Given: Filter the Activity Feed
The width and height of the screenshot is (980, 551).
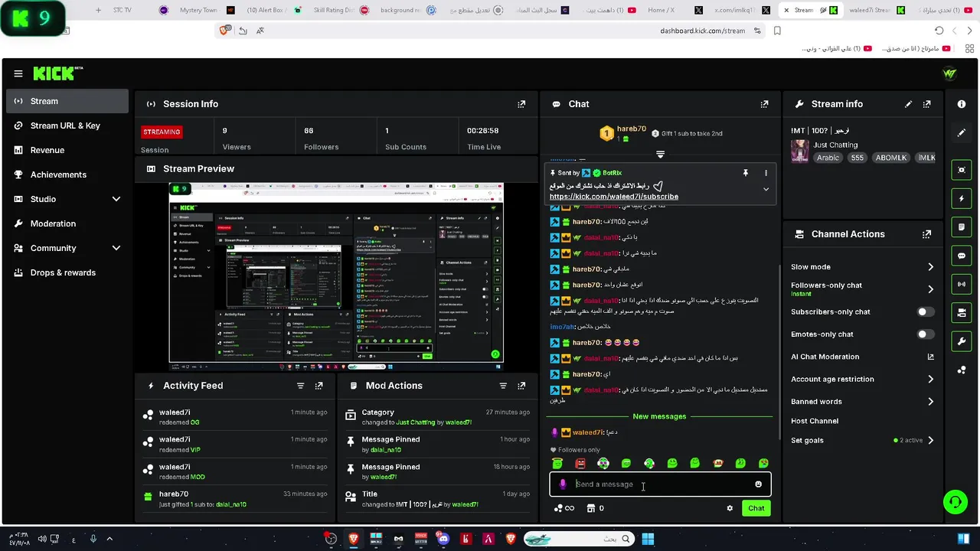Looking at the screenshot, I should coord(300,386).
